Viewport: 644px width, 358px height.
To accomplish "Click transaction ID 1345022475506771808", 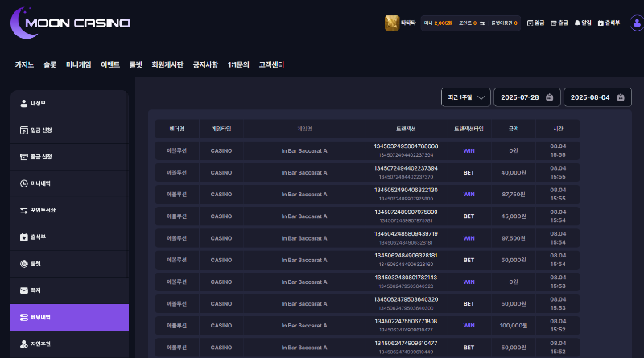I will click(406, 321).
